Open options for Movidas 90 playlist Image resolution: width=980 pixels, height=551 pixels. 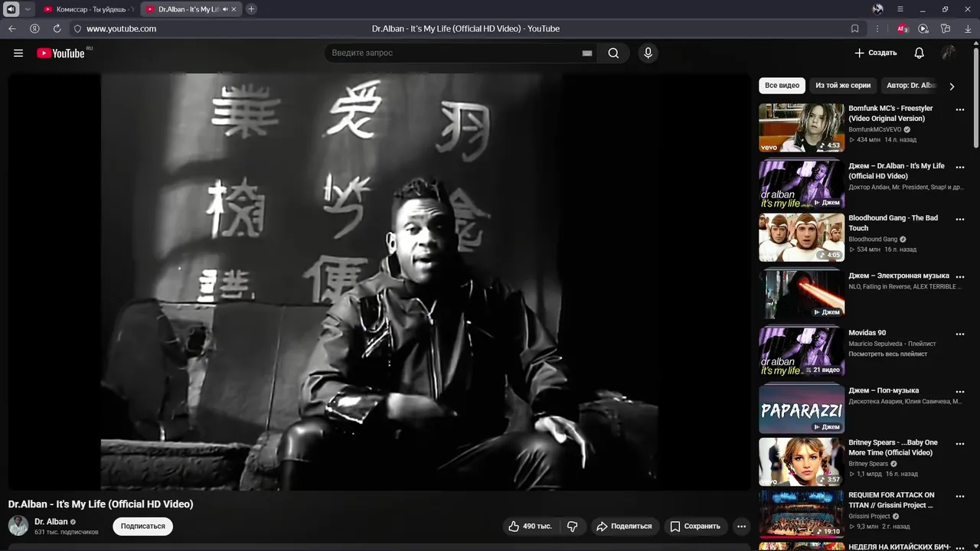(x=960, y=334)
